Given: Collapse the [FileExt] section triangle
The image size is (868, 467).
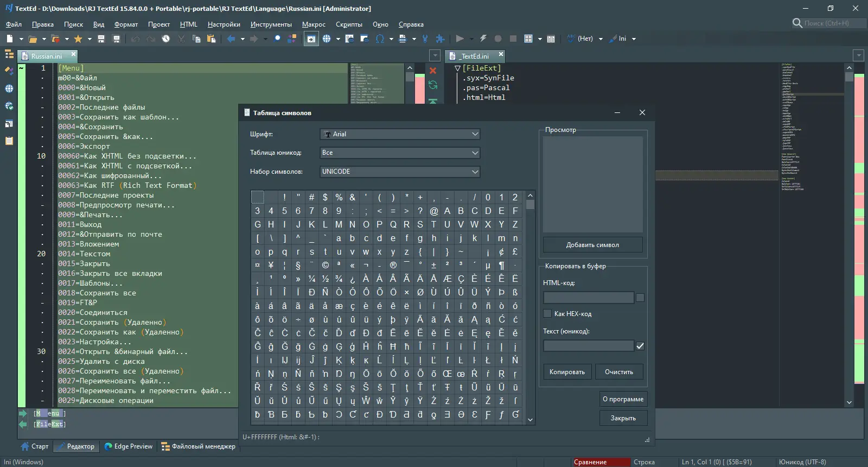Looking at the screenshot, I should pyautogui.click(x=457, y=68).
